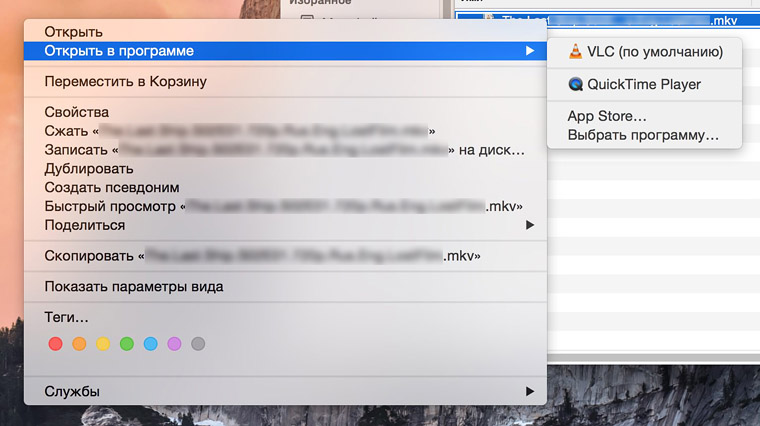760x426 pixels.
Task: Apply the gray tag color
Action: pos(198,344)
